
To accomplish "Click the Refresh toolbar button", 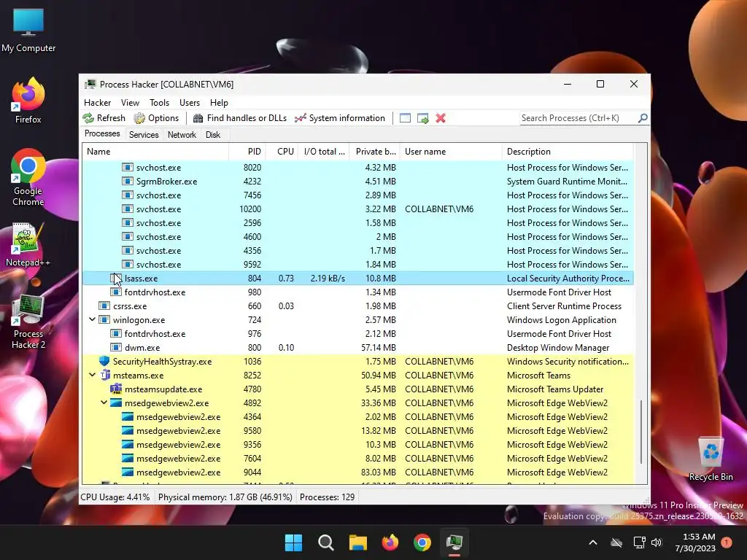I will (x=104, y=118).
